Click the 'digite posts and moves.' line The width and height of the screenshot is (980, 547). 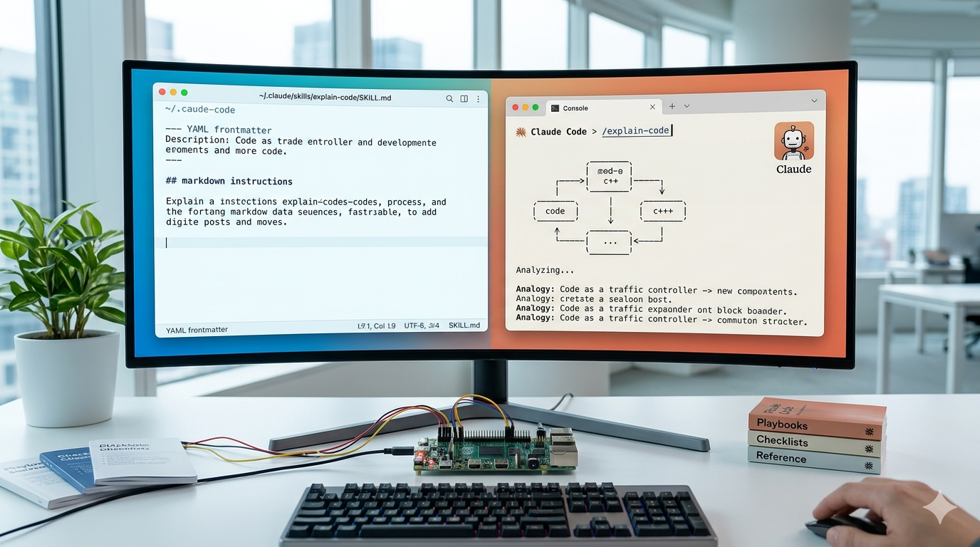226,222
